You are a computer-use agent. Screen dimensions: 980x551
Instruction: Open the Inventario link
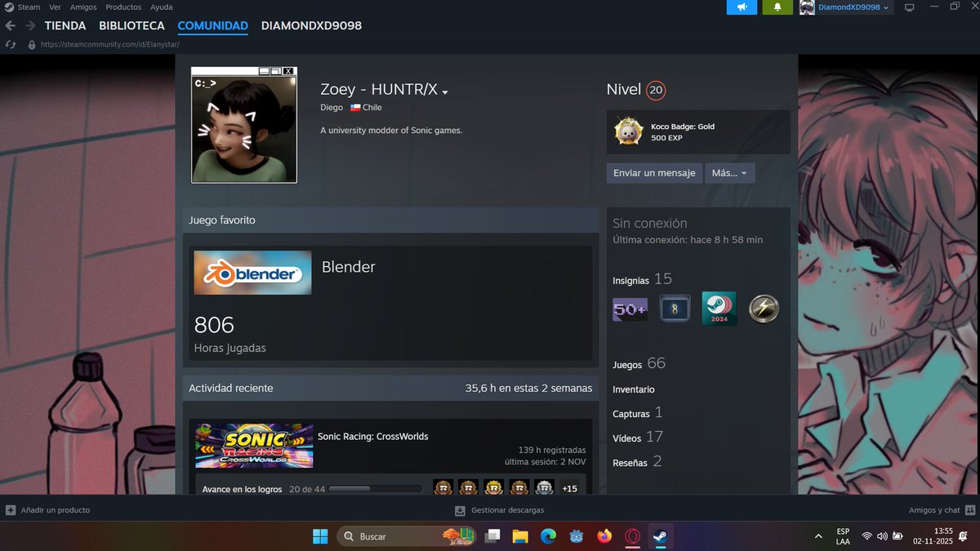[x=634, y=389]
